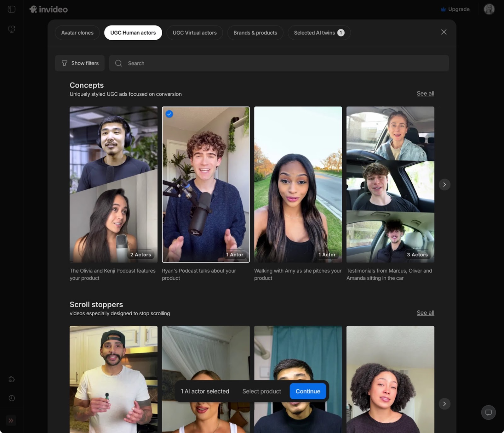Open your profile avatar picture

click(x=489, y=9)
